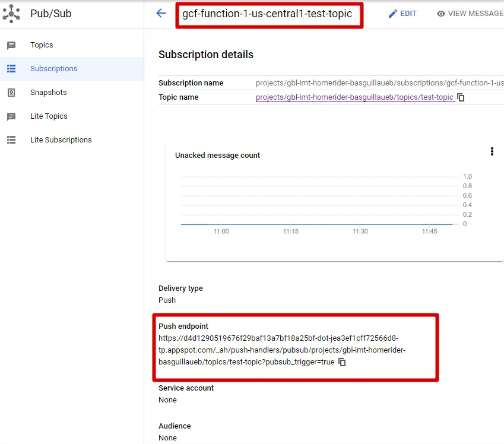The width and height of the screenshot is (504, 444).
Task: Click the Delivery type label
Action: tap(180, 288)
